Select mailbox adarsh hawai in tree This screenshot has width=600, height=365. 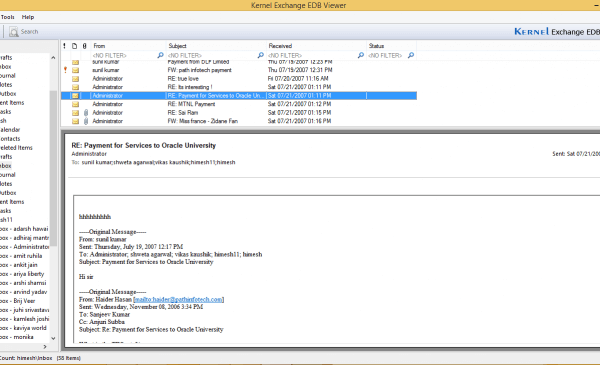(x=24, y=229)
